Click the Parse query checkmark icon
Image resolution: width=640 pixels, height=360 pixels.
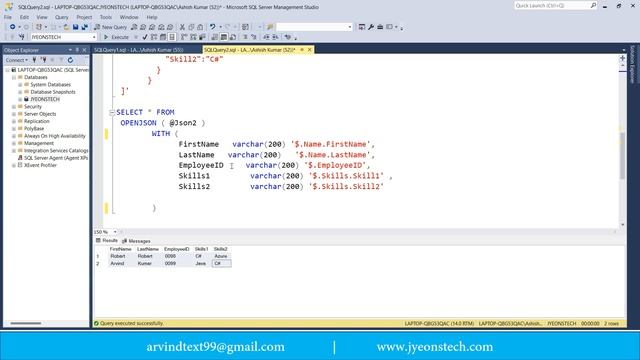click(144, 37)
